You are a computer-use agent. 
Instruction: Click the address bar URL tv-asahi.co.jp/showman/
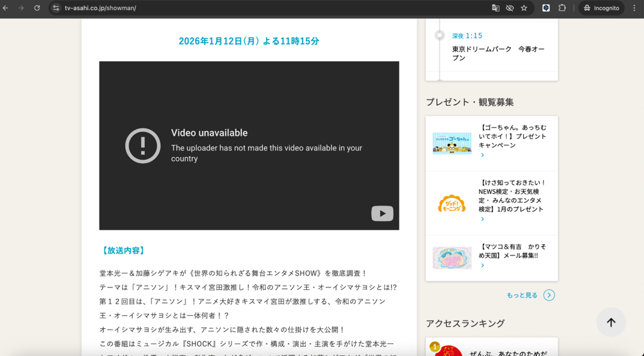point(101,8)
